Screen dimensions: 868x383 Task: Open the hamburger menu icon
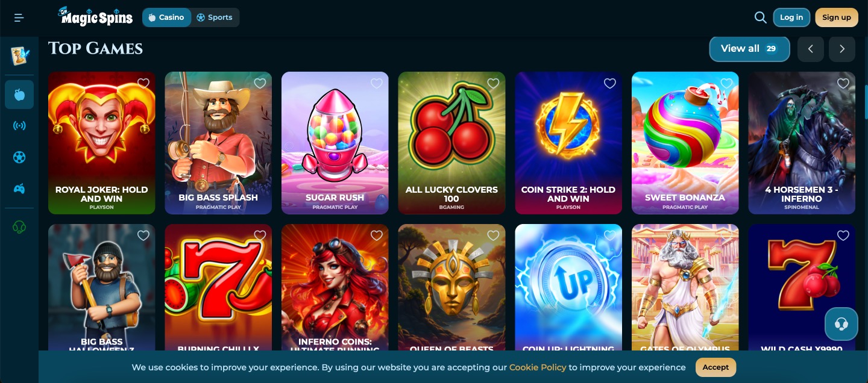pyautogui.click(x=19, y=17)
